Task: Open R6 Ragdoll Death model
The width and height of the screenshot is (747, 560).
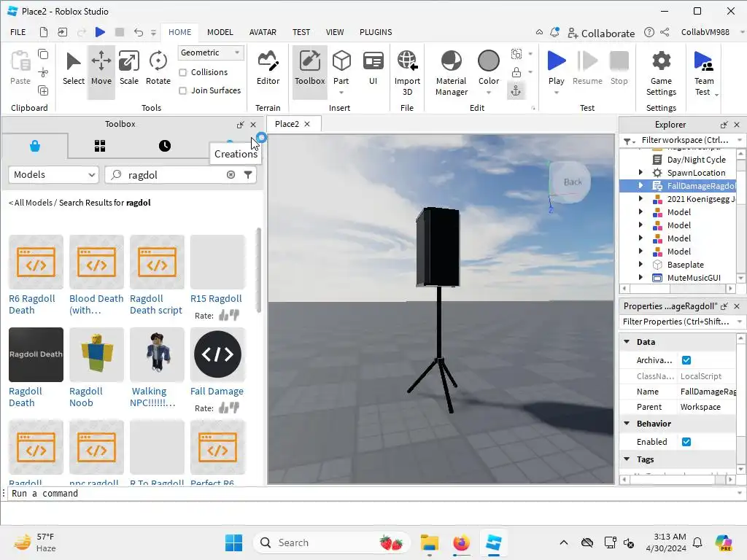Action: pyautogui.click(x=36, y=262)
